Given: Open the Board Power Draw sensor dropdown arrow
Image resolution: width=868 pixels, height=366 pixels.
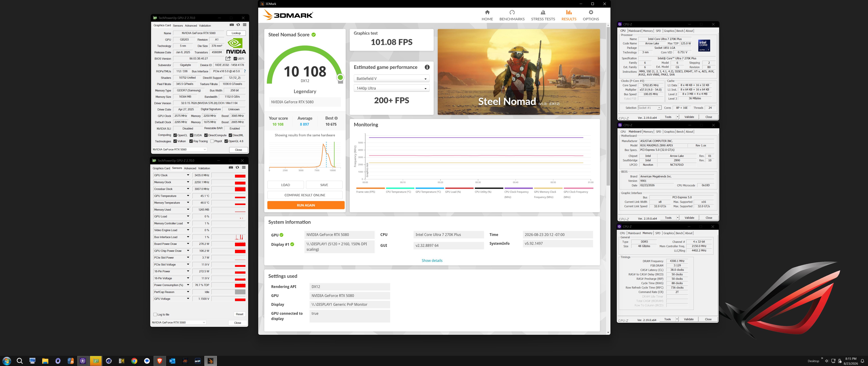Looking at the screenshot, I should tap(188, 244).
